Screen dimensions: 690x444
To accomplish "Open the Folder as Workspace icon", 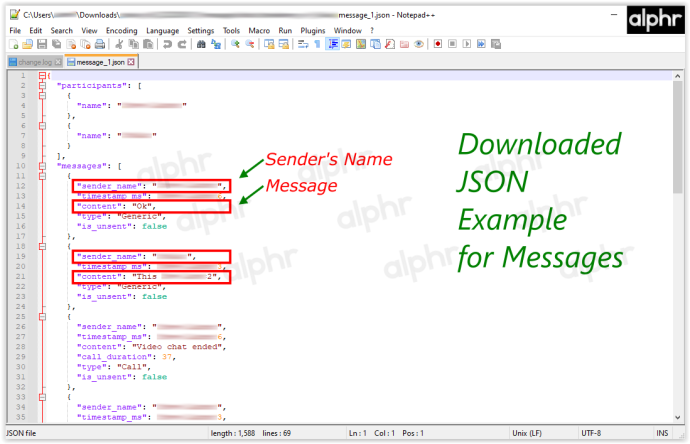I will pyautogui.click(x=404, y=44).
